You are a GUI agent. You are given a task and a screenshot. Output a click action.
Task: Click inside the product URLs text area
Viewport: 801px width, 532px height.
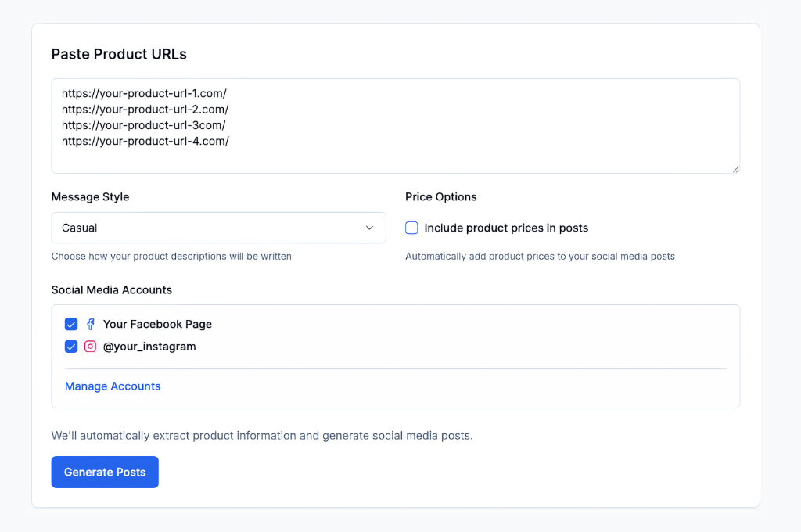pyautogui.click(x=391, y=125)
